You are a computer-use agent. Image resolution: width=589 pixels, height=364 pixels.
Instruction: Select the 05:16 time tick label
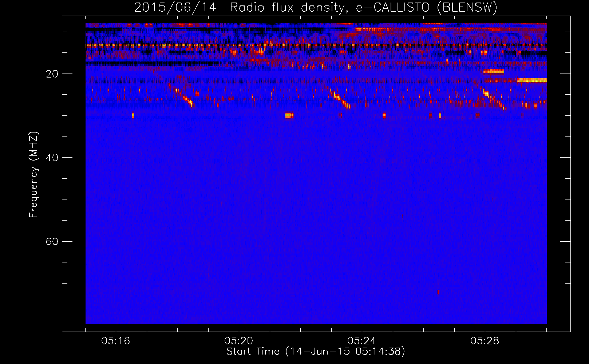tap(116, 341)
